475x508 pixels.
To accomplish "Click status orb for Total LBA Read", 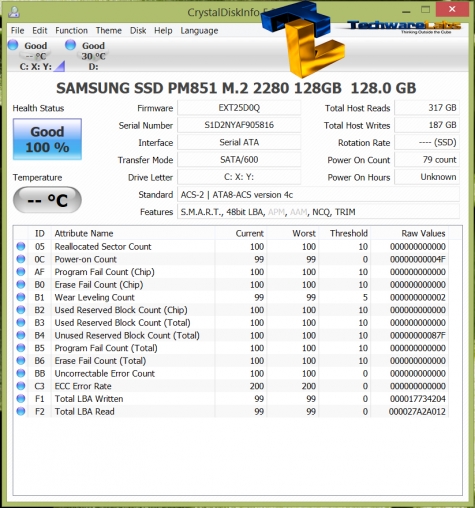I will tap(21, 411).
